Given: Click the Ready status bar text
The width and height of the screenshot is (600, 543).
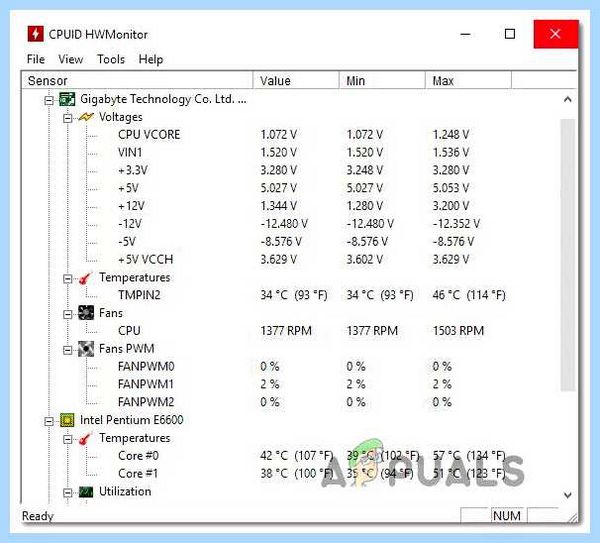Looking at the screenshot, I should (38, 516).
